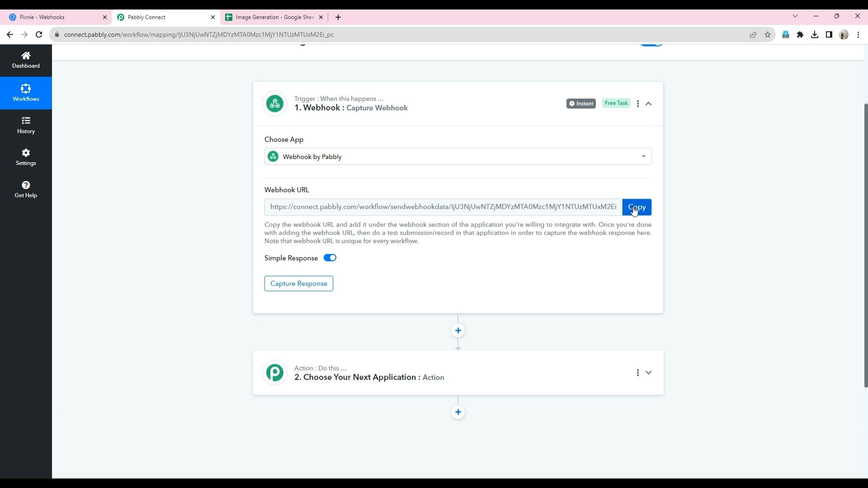Go to Workflows in sidebar
The width and height of the screenshot is (868, 488).
pos(26,93)
